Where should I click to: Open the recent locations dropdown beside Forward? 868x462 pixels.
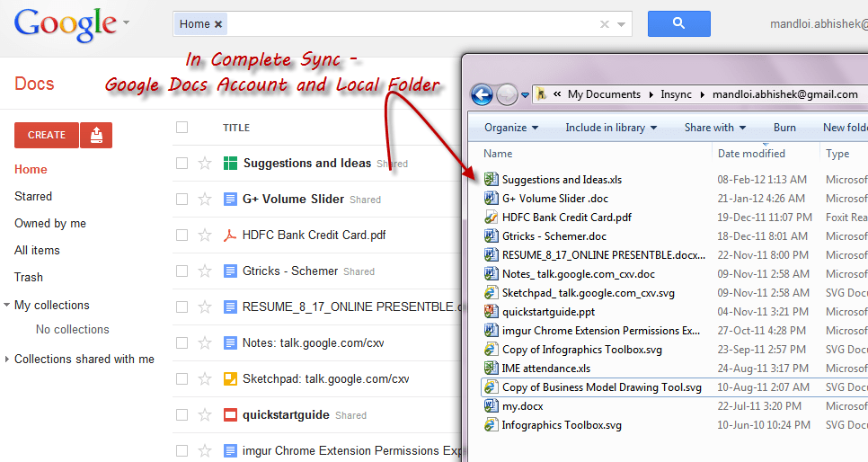point(526,95)
